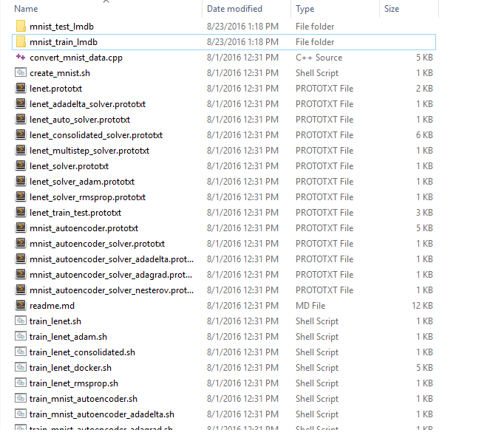Select train_lenet.sh file name

[x=55, y=321]
